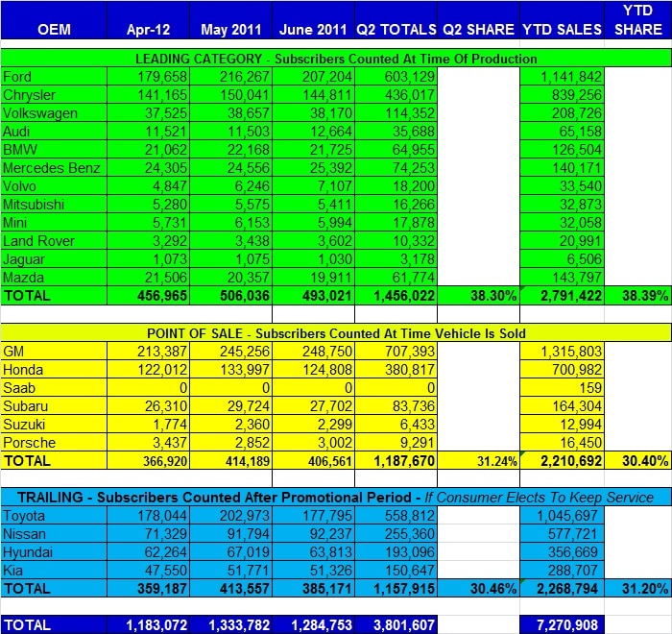The image size is (672, 634).
Task: Click the Audi row label
Action: click(x=16, y=132)
